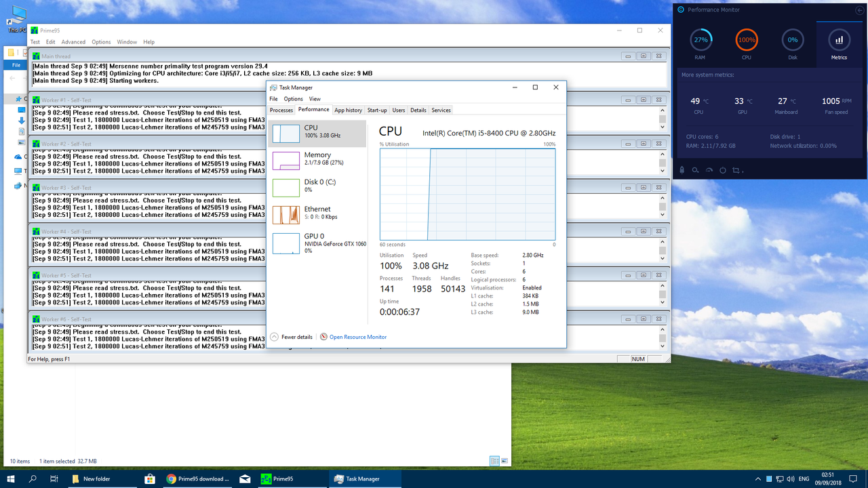The width and height of the screenshot is (868, 488).
Task: Switch to Chrome Prime95 download taskbar button
Action: coord(198,479)
